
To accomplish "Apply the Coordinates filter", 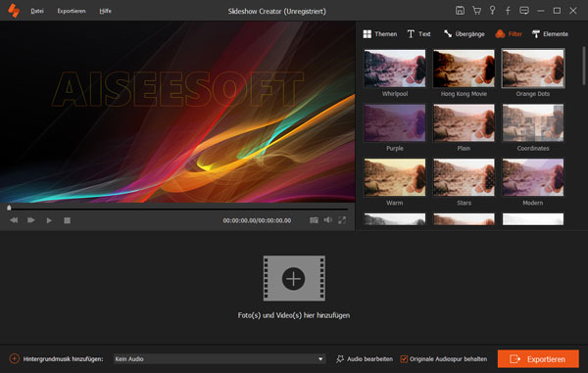I will 533,122.
